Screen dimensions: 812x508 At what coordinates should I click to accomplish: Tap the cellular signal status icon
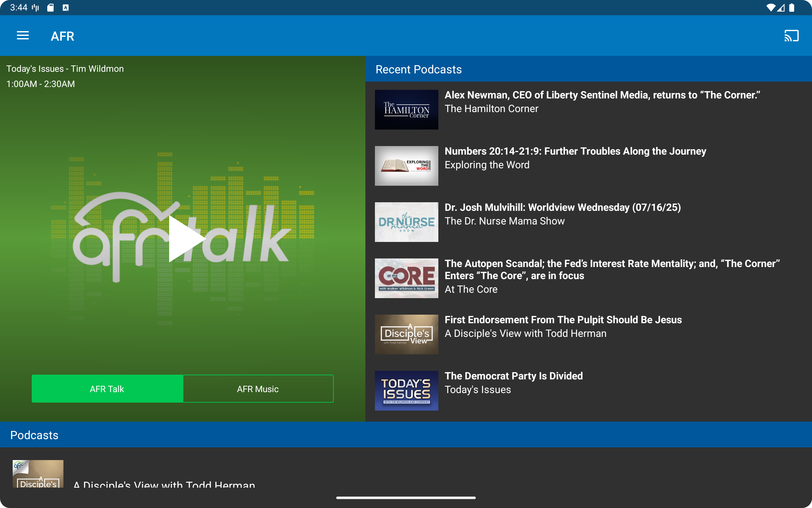click(x=781, y=7)
